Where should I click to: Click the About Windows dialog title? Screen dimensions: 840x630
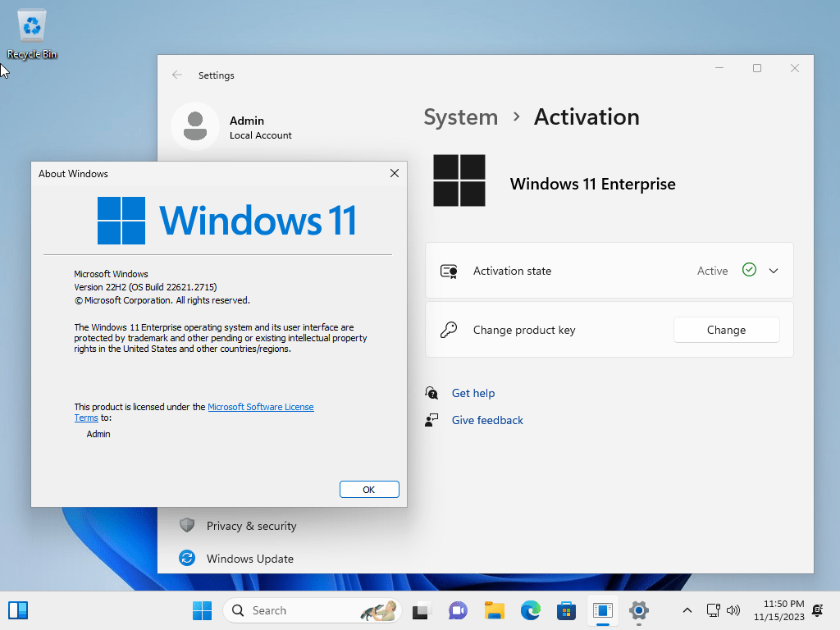pos(73,174)
